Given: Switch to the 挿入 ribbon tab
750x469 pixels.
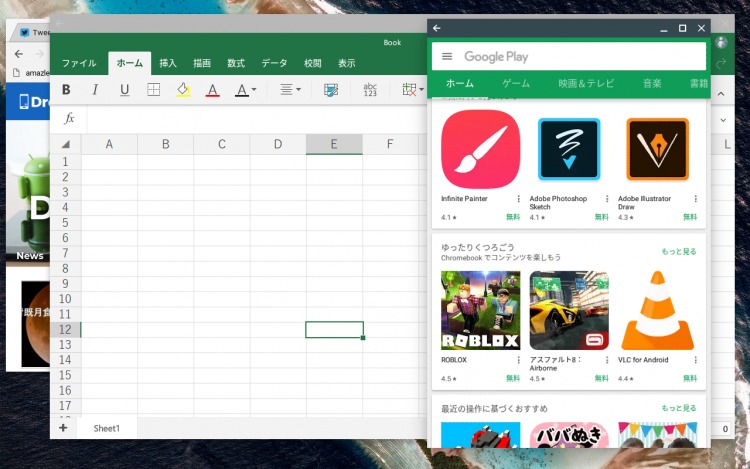Looking at the screenshot, I should click(x=168, y=63).
